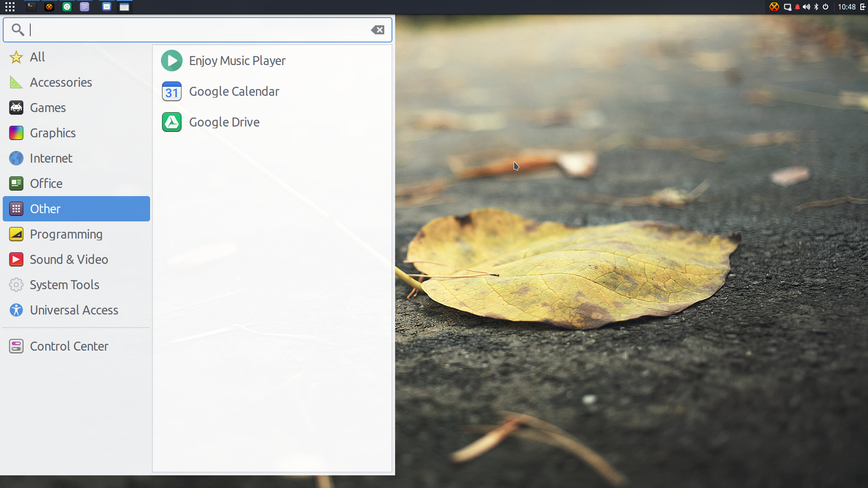Open the mail client envelope icon
This screenshot has width=868, height=488.
pyautogui.click(x=107, y=7)
